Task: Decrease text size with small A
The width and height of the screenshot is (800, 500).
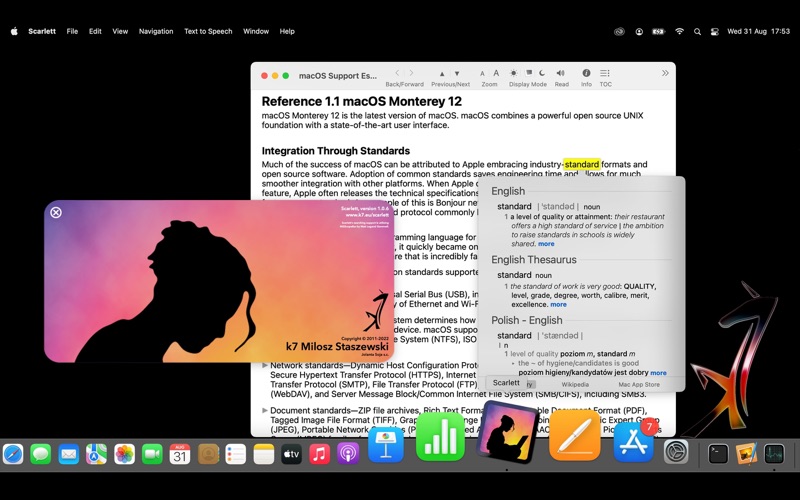Action: [482, 74]
